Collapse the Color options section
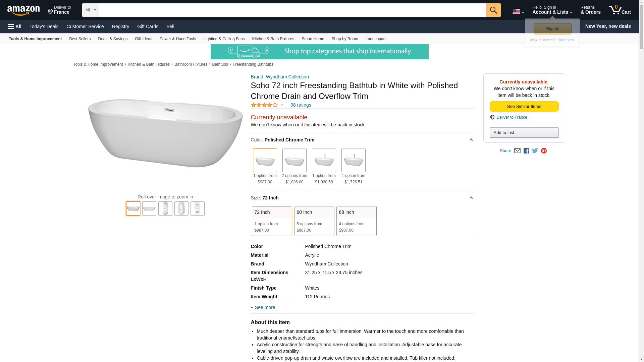The width and height of the screenshot is (644, 362). point(471,140)
